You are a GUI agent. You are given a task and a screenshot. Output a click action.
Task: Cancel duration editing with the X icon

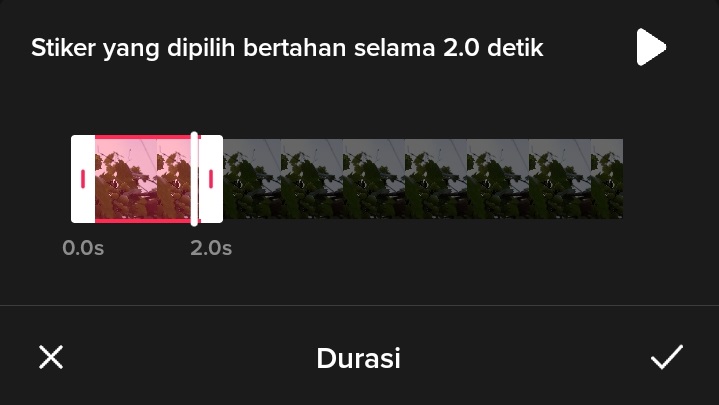pyautogui.click(x=51, y=357)
